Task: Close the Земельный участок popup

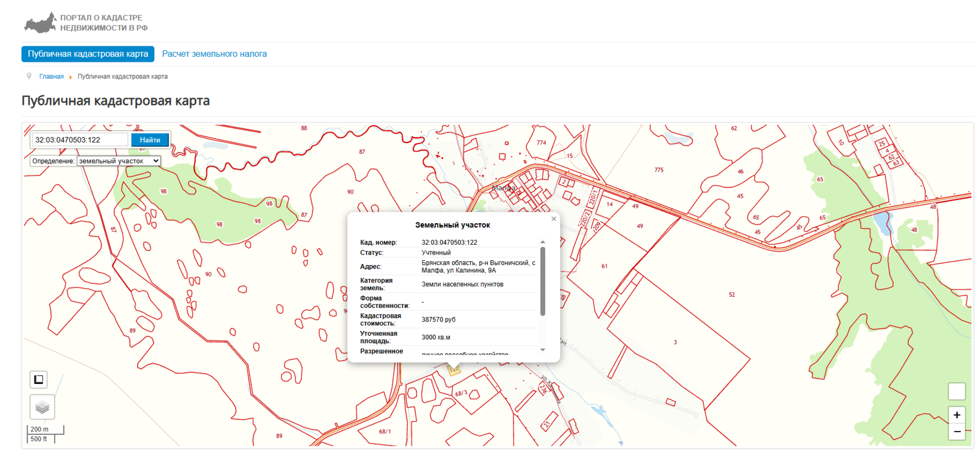Action: 554,219
